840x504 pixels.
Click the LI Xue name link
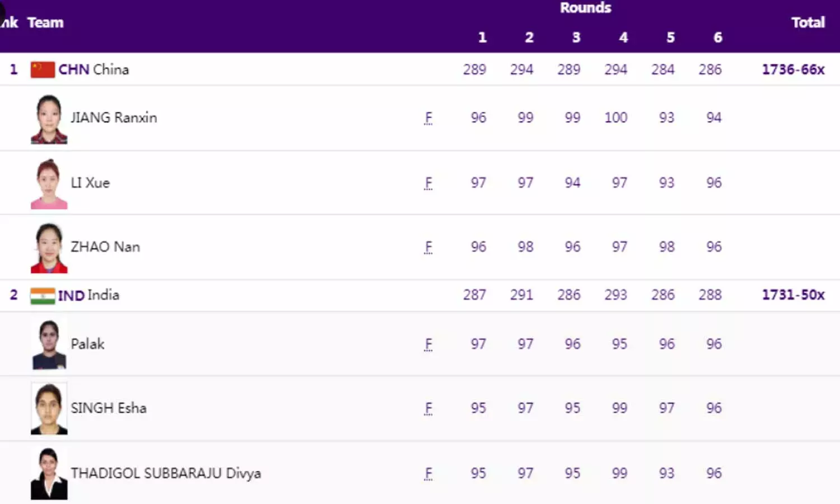pyautogui.click(x=90, y=183)
